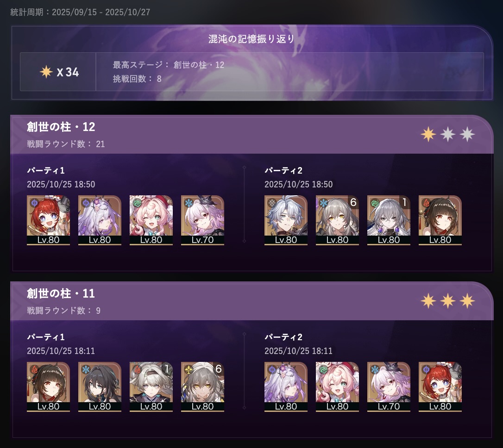The width and height of the screenshot is (503, 448).
Task: Click the single gold star on the 創世の柱・12 header
Action: 428,134
